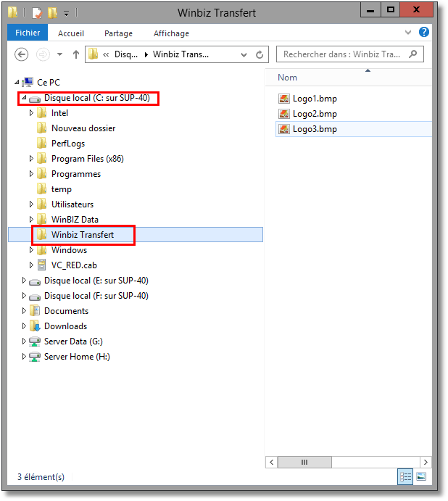The height and width of the screenshot is (501, 448).
Task: Click the Forward navigation arrow
Action: (43, 54)
